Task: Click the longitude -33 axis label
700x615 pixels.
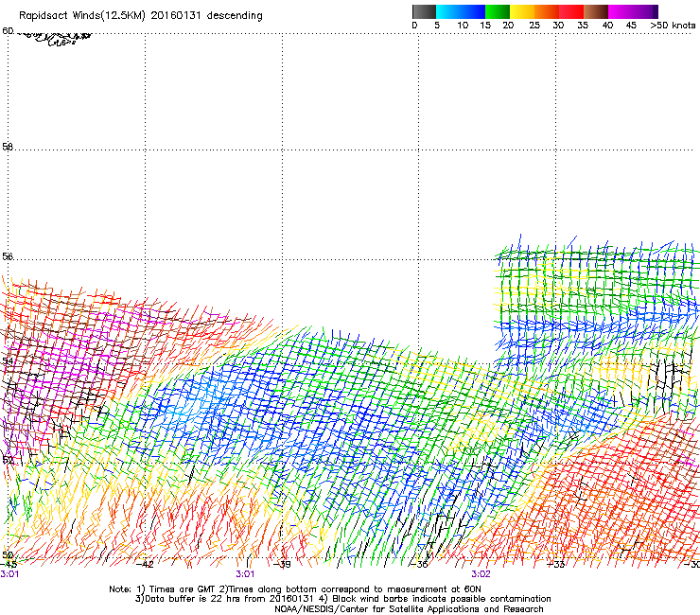Action: point(556,564)
